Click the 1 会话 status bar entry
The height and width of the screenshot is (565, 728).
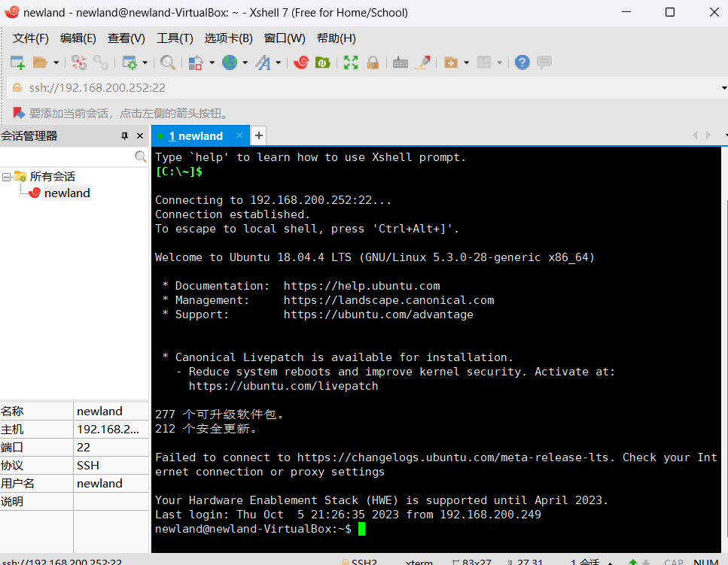click(585, 562)
